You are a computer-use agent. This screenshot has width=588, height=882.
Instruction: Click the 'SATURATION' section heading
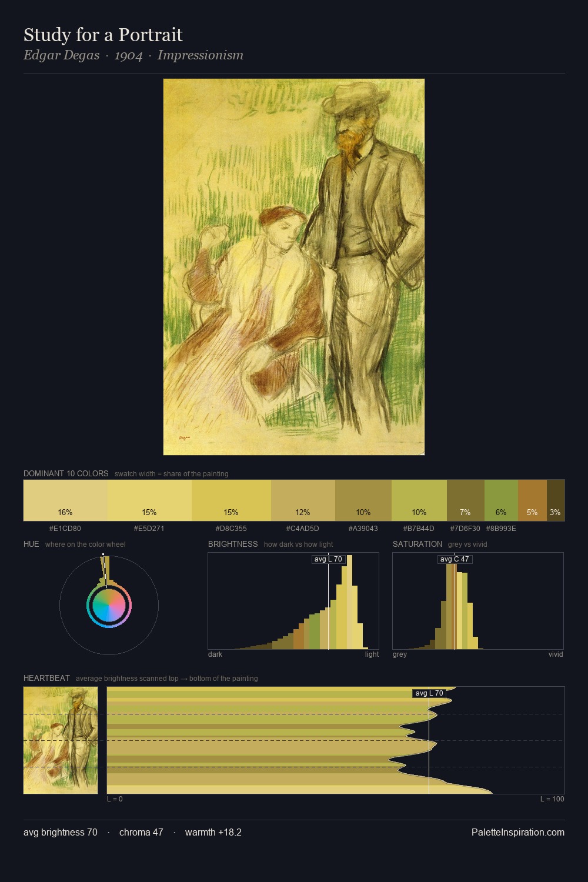[417, 544]
